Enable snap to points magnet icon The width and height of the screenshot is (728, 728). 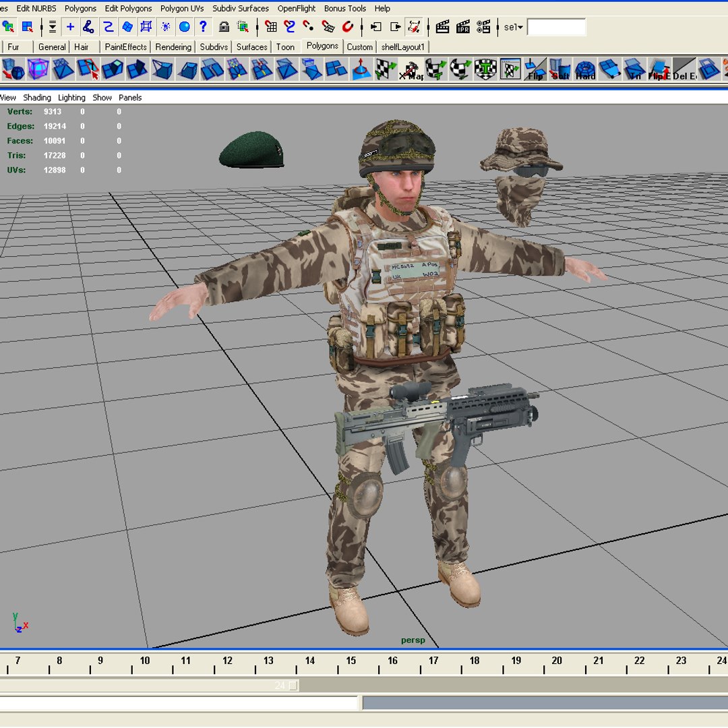pos(308,27)
